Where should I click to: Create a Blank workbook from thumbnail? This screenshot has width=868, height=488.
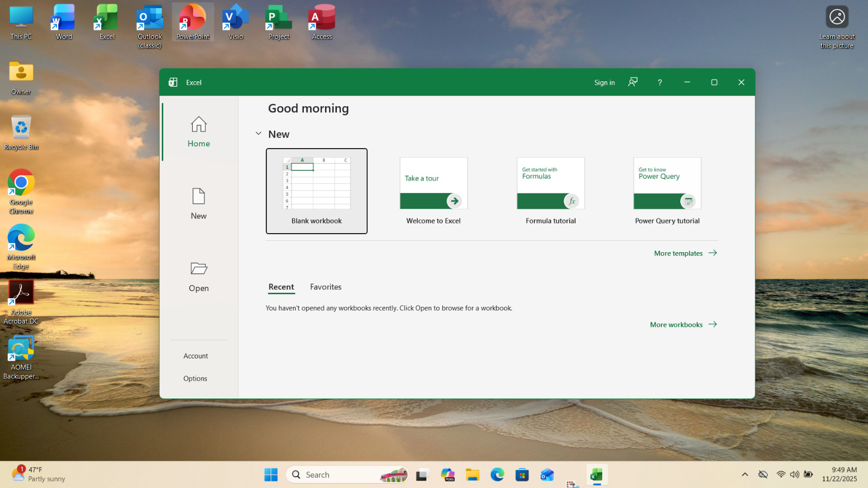(x=316, y=191)
